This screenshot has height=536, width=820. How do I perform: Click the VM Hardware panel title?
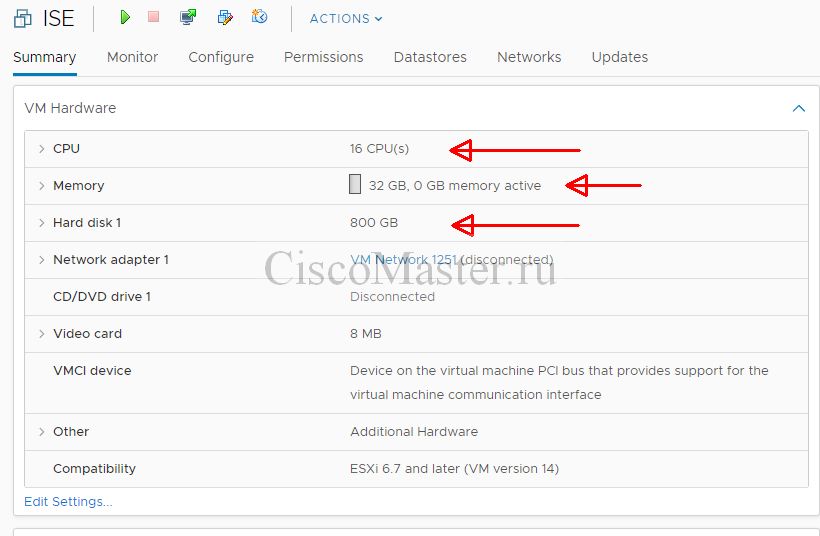[x=70, y=108]
